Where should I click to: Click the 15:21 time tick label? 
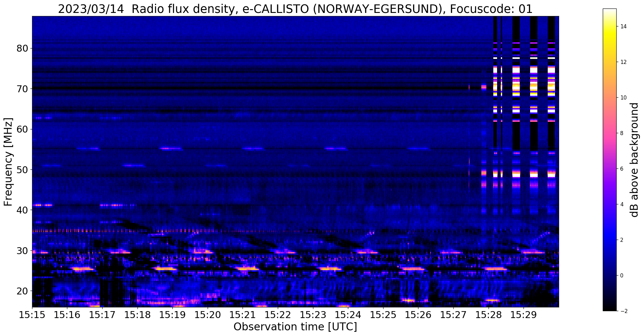(243, 315)
